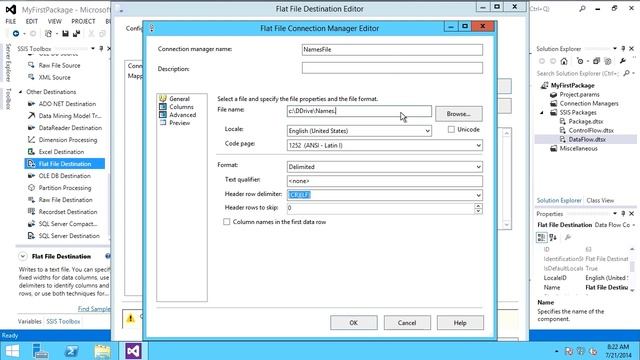Select Partition Processing in toolbox
Screen dimensions: 640x360
tap(65, 188)
